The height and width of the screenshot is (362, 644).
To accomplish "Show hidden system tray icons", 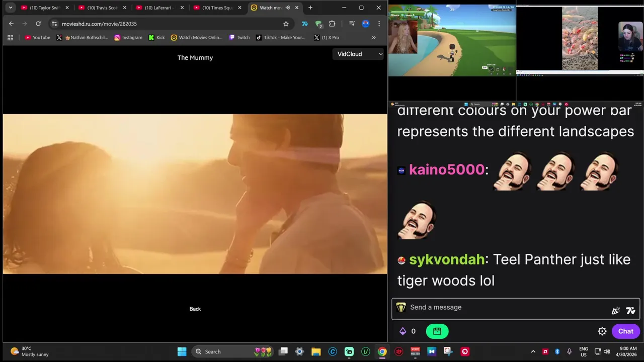I will 533,351.
